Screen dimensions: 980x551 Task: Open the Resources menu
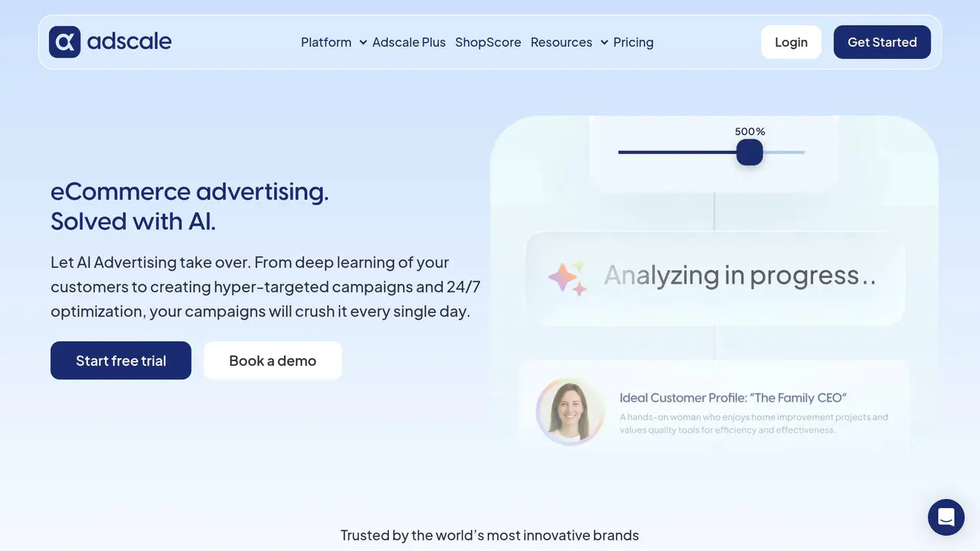[x=561, y=42]
